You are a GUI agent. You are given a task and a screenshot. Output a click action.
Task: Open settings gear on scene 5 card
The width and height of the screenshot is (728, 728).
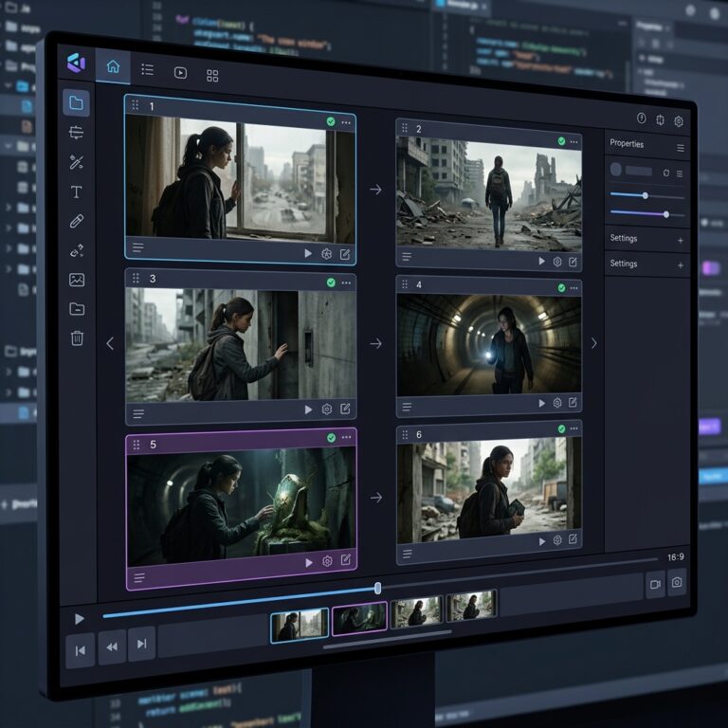(327, 561)
